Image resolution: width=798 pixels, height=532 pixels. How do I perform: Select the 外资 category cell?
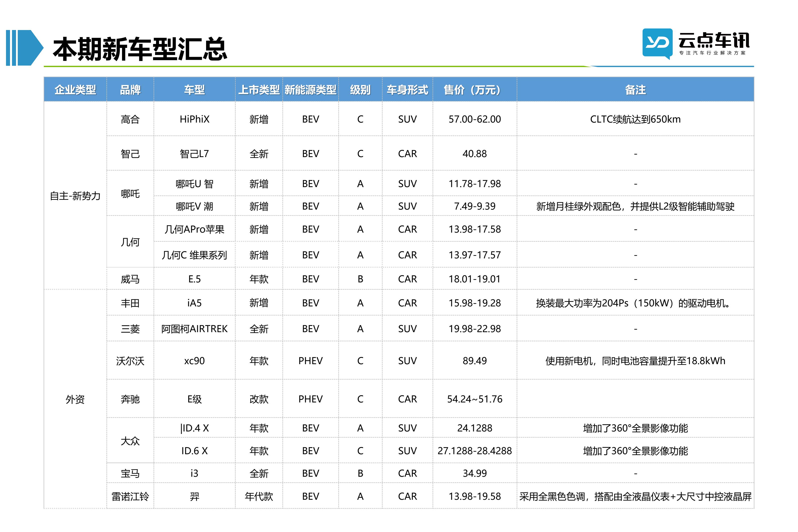[x=75, y=399]
